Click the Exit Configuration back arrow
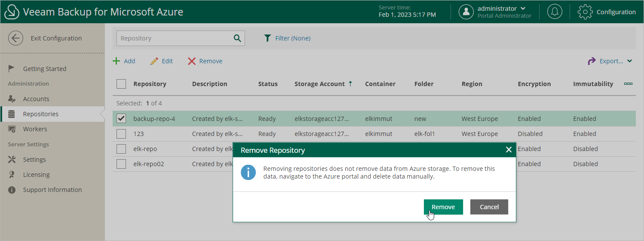The height and width of the screenshot is (241, 644). 15,38
